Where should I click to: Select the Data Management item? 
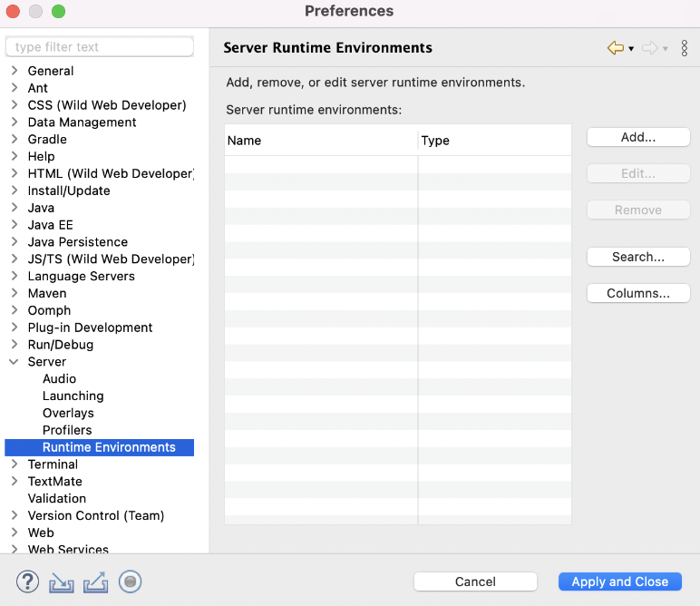83,122
